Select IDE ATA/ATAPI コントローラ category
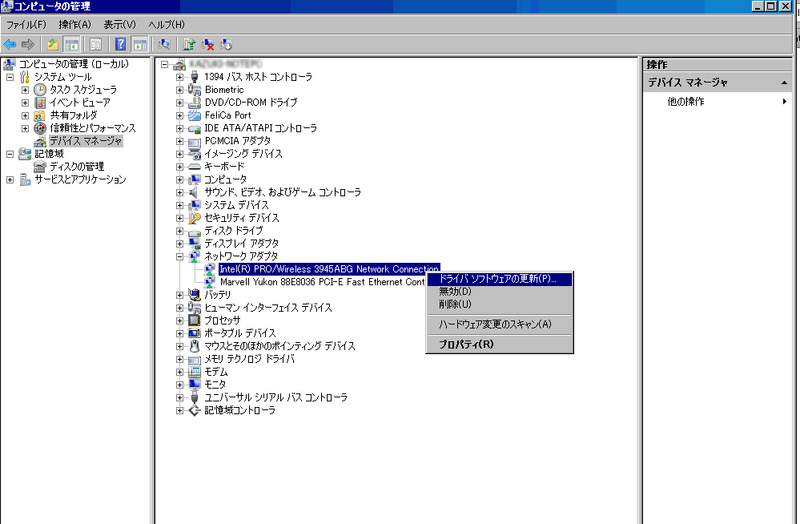Viewport: 800px width, 524px height. point(261,128)
